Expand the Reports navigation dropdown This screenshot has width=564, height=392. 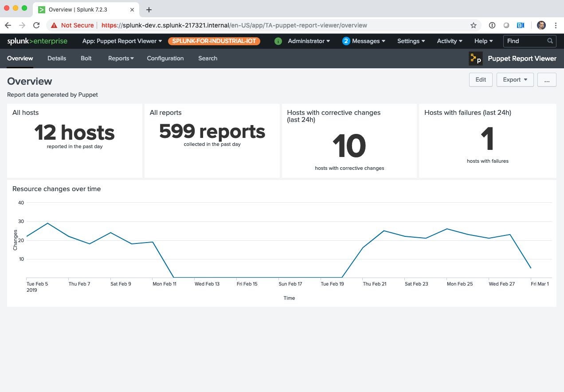click(x=121, y=58)
